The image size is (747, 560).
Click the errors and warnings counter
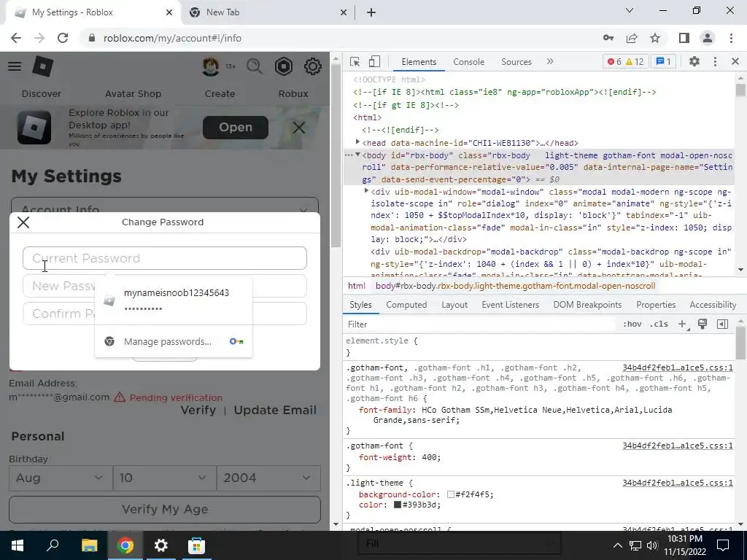click(x=625, y=62)
